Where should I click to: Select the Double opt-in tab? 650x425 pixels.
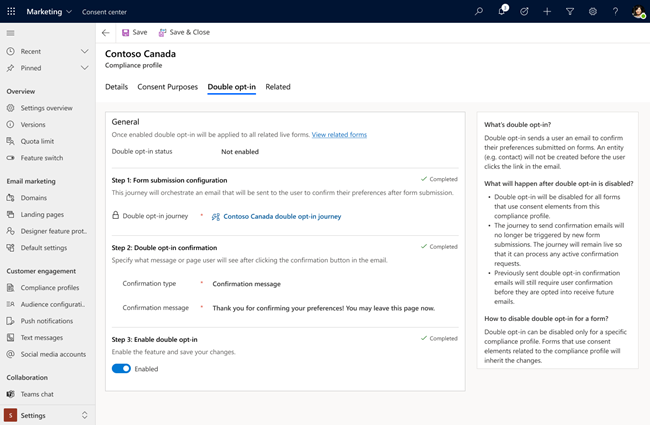(232, 87)
